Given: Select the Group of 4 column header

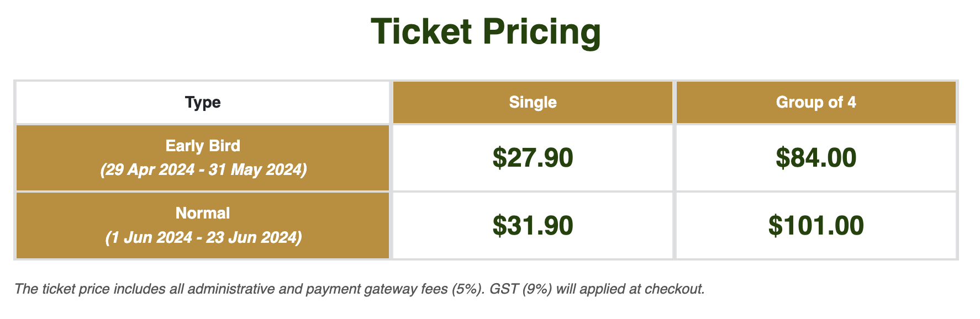Looking at the screenshot, I should click(x=816, y=102).
